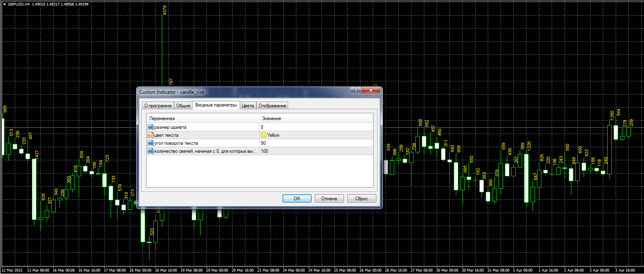This screenshot has width=644, height=274.
Task: Open the 'Общие' tab
Action: coord(183,106)
